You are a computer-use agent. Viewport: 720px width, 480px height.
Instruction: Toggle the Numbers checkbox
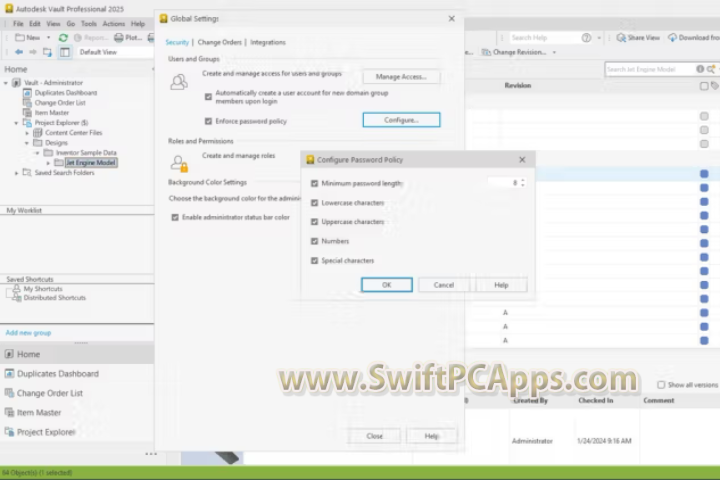tap(315, 241)
